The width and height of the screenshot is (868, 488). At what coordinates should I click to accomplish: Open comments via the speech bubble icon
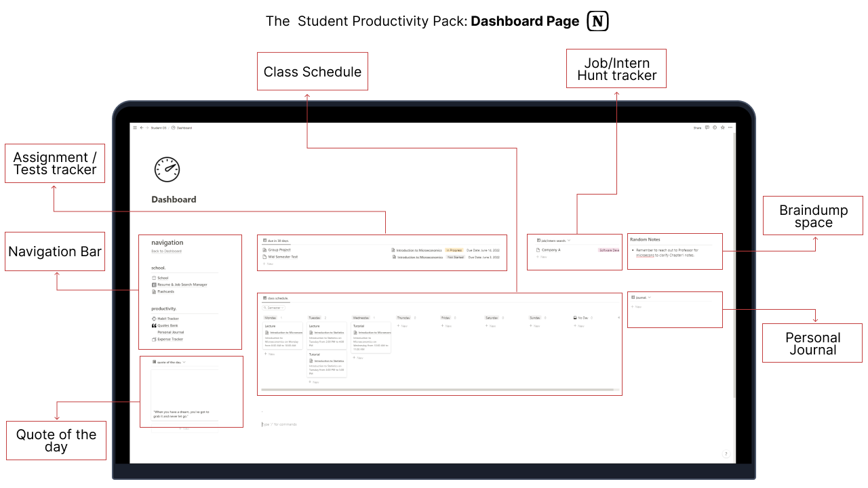click(707, 127)
